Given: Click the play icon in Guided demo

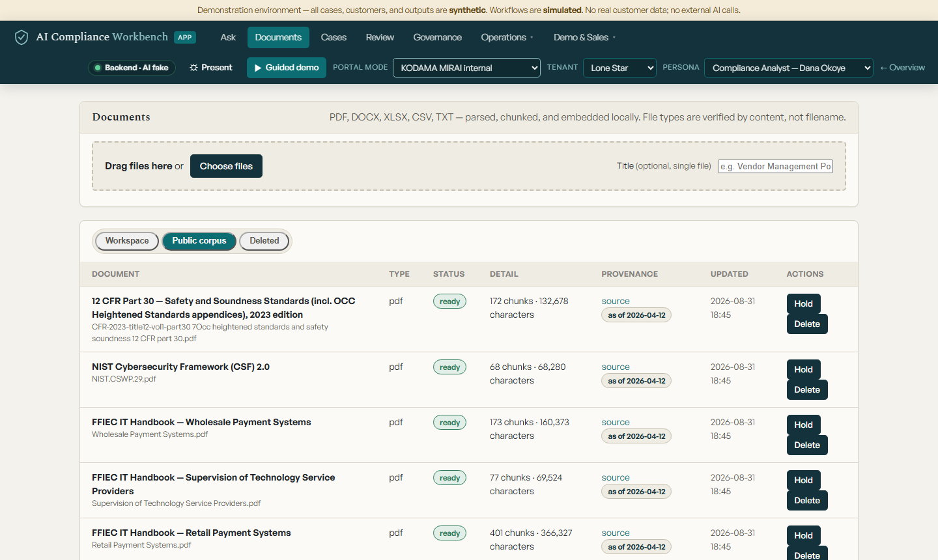Looking at the screenshot, I should pyautogui.click(x=258, y=68).
